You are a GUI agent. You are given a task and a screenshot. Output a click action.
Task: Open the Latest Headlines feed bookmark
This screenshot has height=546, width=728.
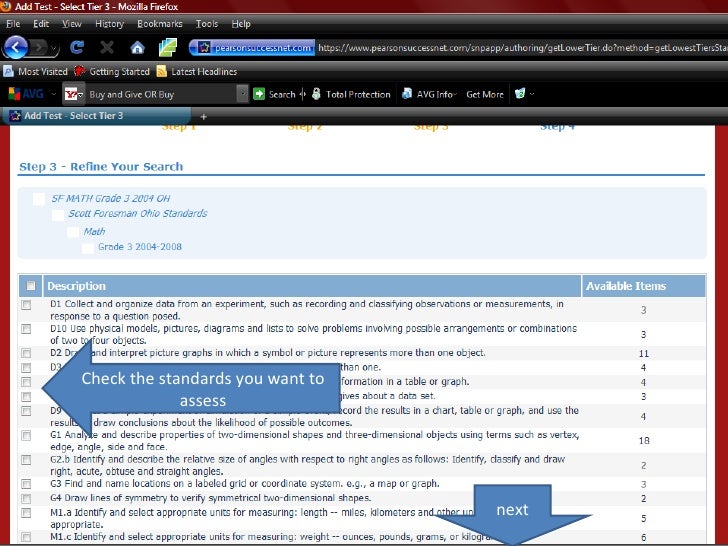point(197,72)
